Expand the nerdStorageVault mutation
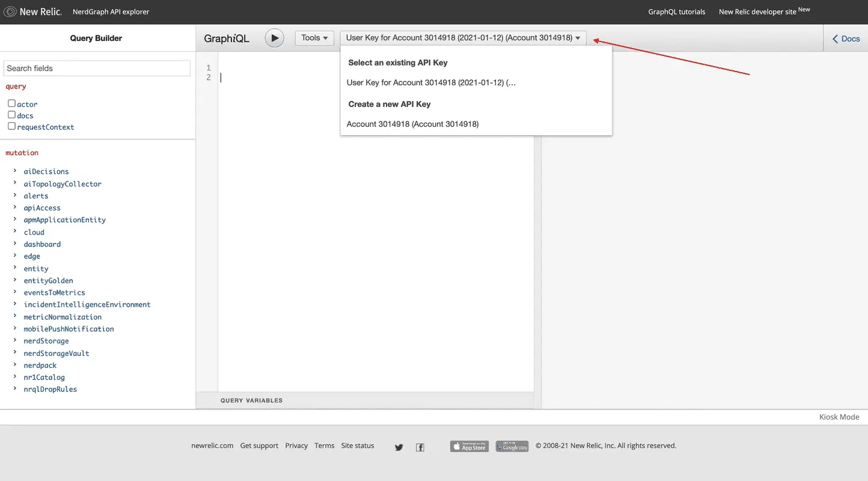The height and width of the screenshot is (481, 868). pyautogui.click(x=15, y=353)
